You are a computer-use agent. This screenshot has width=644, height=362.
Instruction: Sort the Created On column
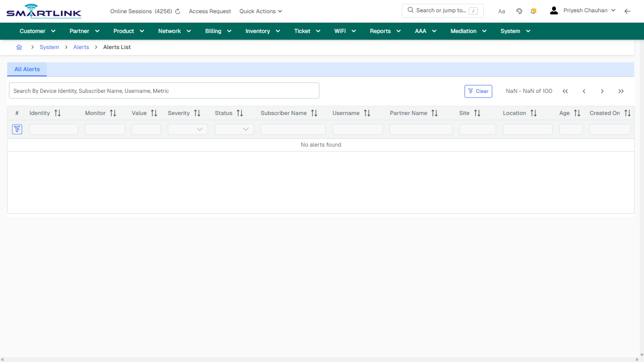coord(627,113)
